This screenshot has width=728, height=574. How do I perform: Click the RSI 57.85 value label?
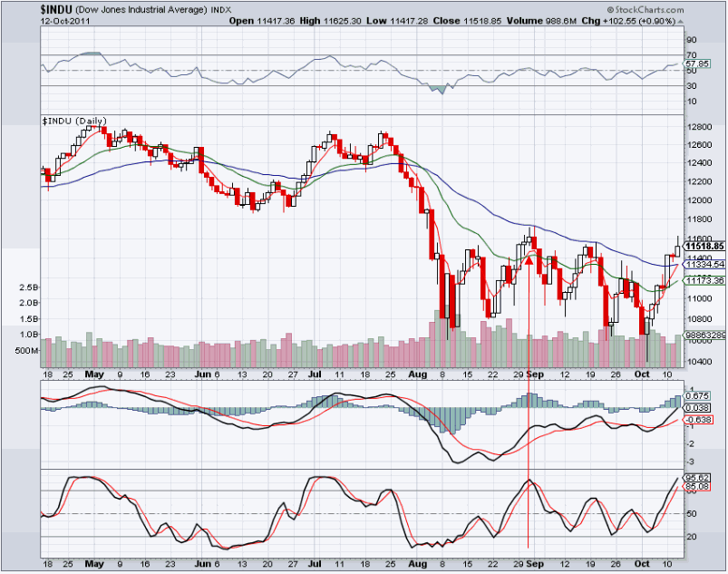(697, 64)
